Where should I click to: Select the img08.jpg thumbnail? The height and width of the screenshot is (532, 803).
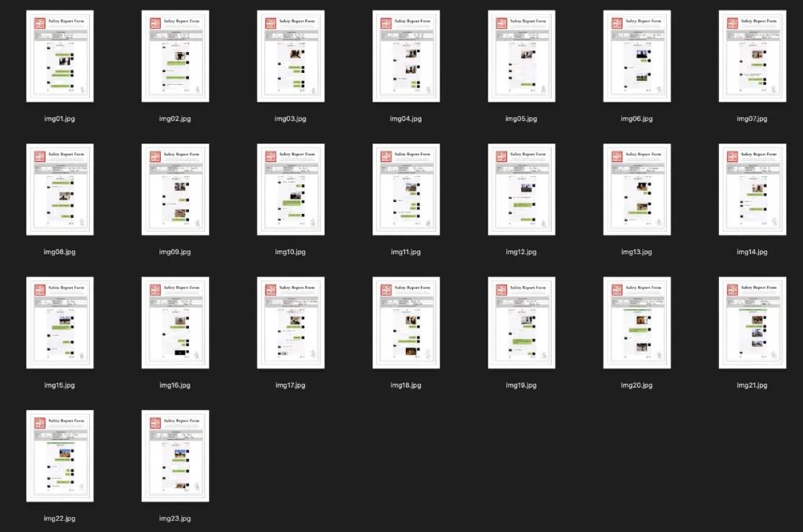(x=60, y=189)
